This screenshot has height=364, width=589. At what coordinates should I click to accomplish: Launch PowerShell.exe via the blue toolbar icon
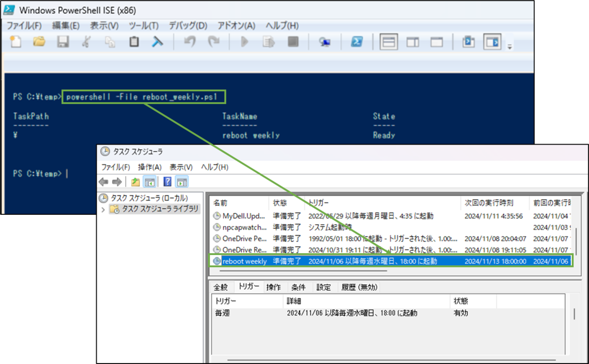coord(357,42)
